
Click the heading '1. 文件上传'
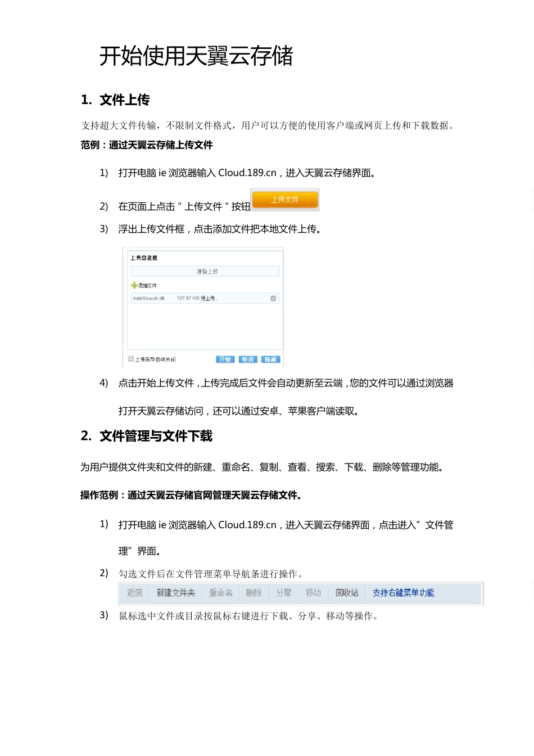tap(115, 100)
